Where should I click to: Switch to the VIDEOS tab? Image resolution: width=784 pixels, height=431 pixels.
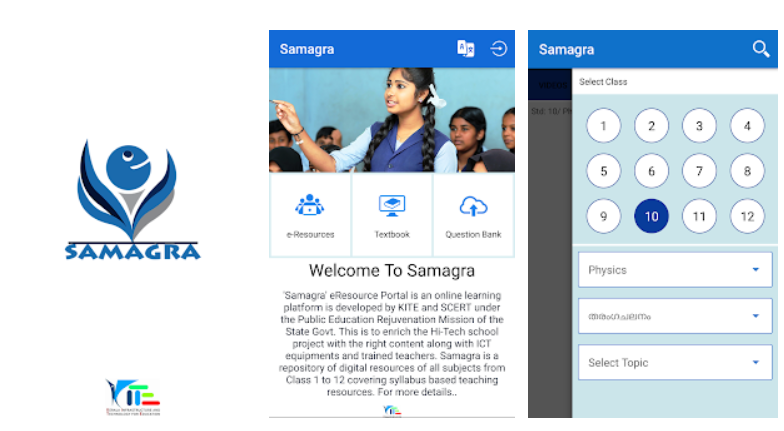(x=552, y=84)
